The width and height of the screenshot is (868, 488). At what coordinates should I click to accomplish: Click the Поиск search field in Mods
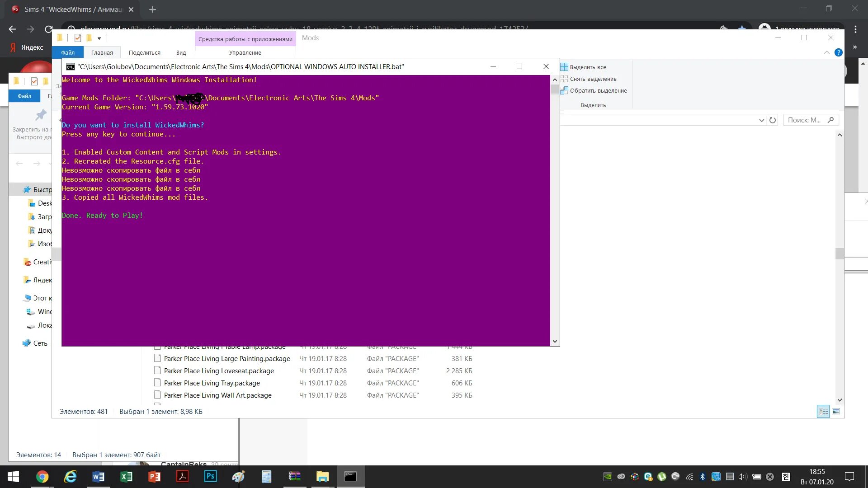[x=804, y=120]
